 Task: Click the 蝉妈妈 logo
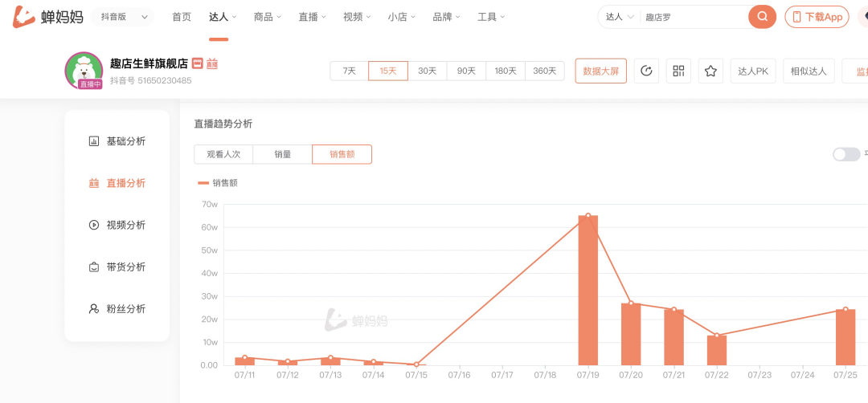47,17
